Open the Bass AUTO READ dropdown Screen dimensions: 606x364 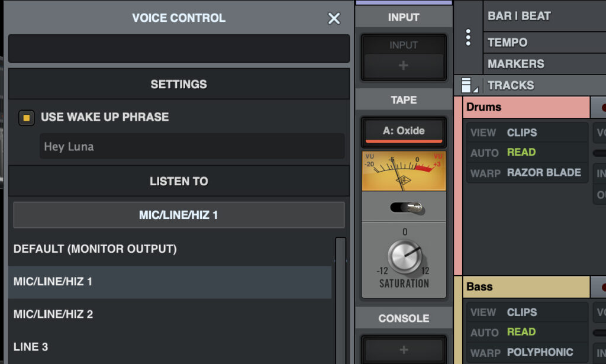[x=527, y=332]
